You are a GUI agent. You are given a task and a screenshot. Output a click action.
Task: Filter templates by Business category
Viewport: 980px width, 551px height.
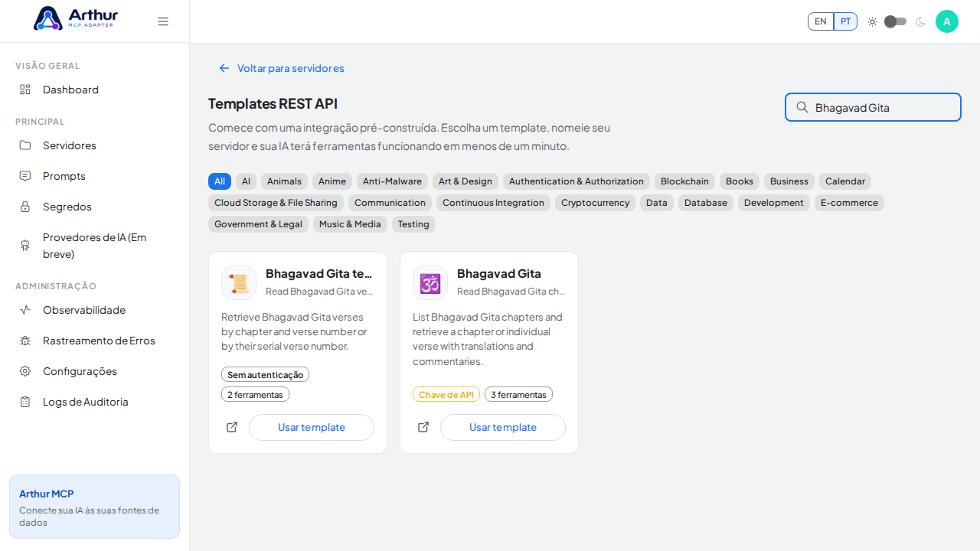coord(789,181)
